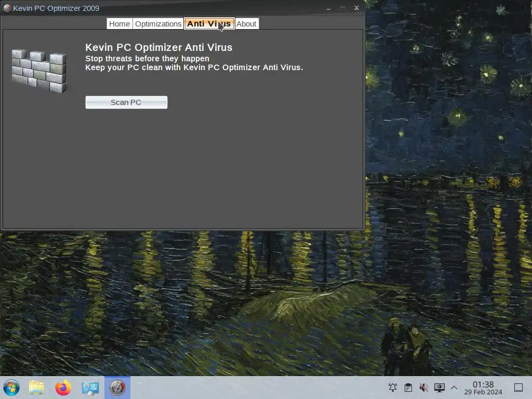Minimize the Kevin PC Optimizer window
The height and width of the screenshot is (399, 532).
pos(328,8)
